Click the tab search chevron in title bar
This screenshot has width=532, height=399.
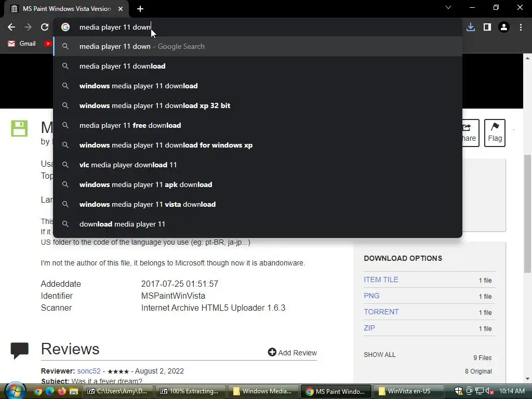(448, 7)
